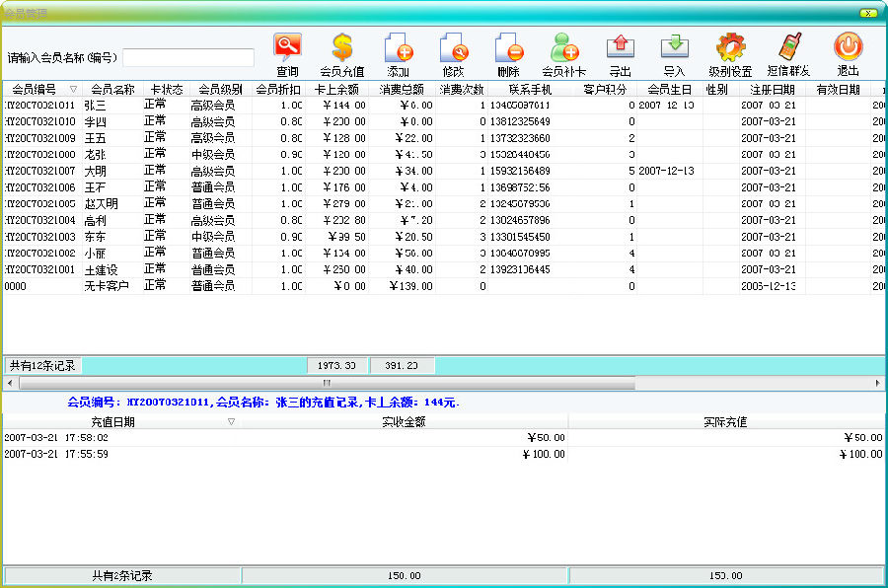Click the 会员生日 column header
This screenshot has width=888, height=588.
[x=670, y=89]
